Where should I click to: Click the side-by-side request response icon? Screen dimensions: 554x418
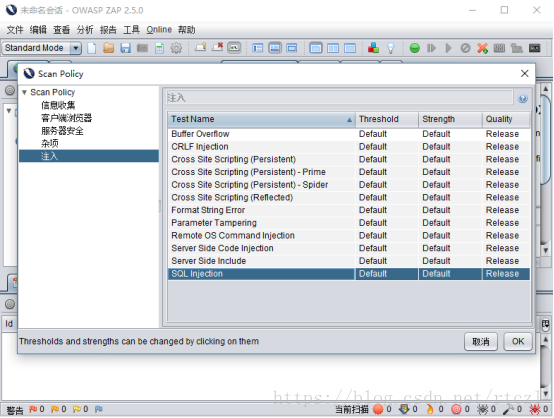[333, 48]
